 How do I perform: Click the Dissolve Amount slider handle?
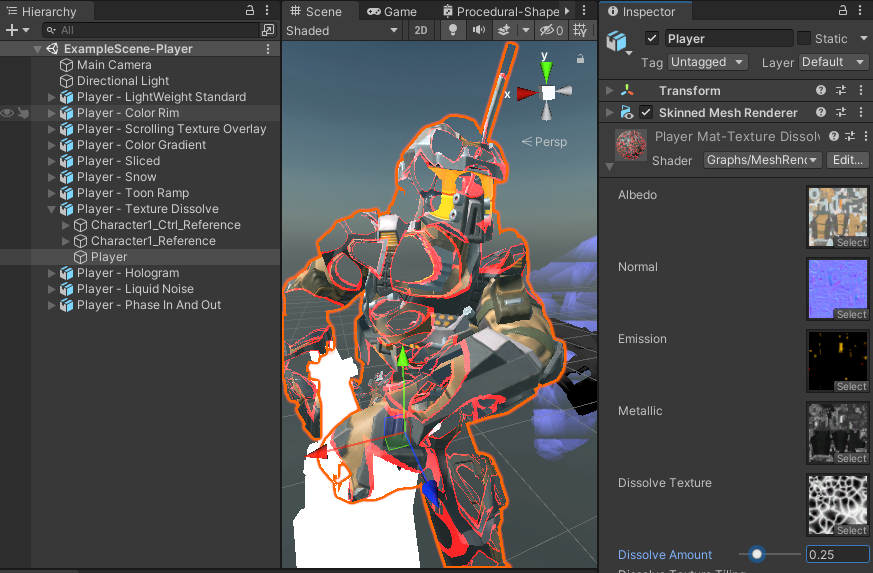tap(756, 554)
